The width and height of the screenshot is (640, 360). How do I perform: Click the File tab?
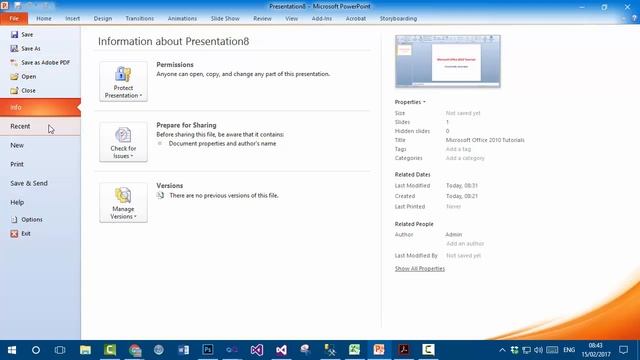coord(14,19)
